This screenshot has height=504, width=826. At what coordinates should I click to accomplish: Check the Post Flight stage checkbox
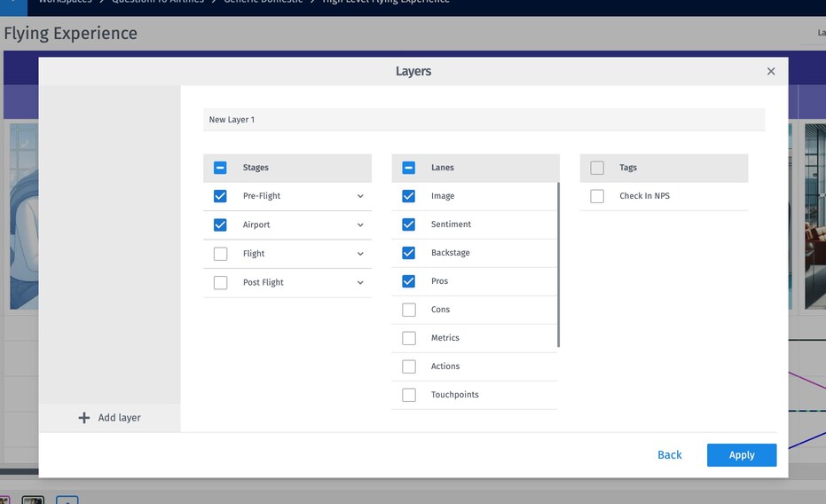coord(220,283)
